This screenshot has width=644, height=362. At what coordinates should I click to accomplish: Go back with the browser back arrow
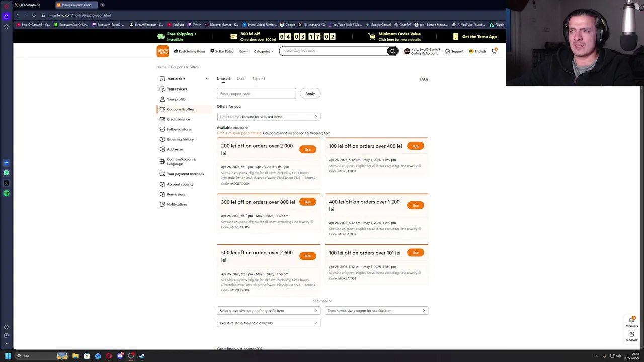point(17,15)
